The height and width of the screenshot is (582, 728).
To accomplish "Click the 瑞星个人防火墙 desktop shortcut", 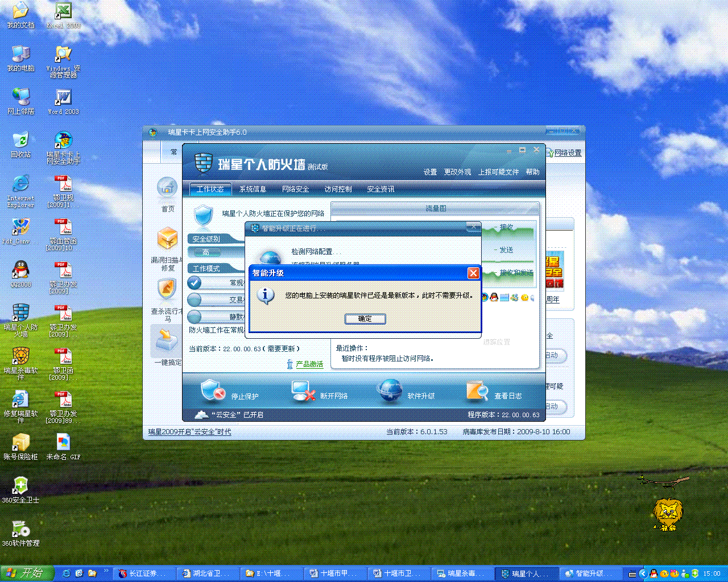I will pos(20,321).
